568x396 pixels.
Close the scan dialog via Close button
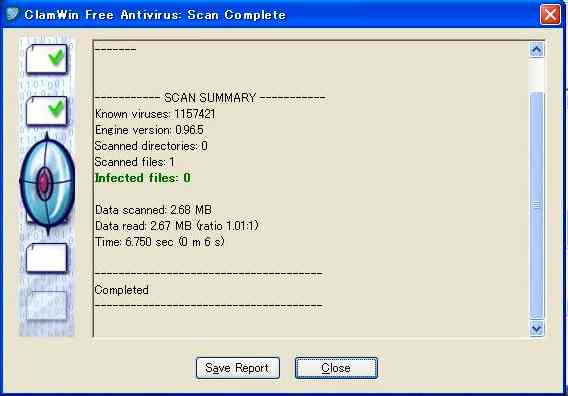(336, 368)
